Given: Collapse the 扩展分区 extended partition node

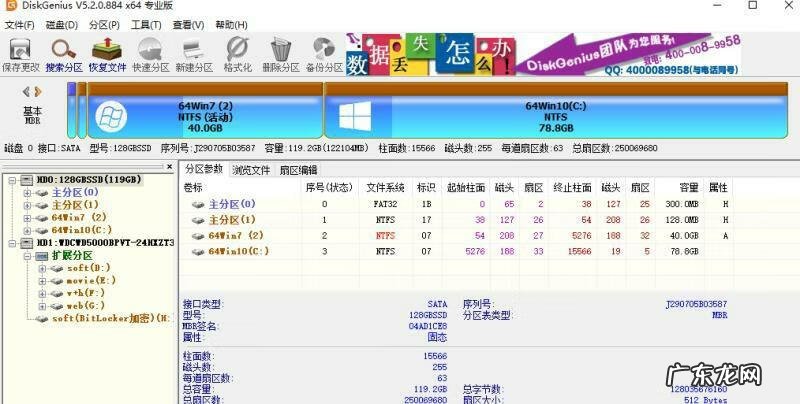Looking at the screenshot, I should tap(26, 255).
